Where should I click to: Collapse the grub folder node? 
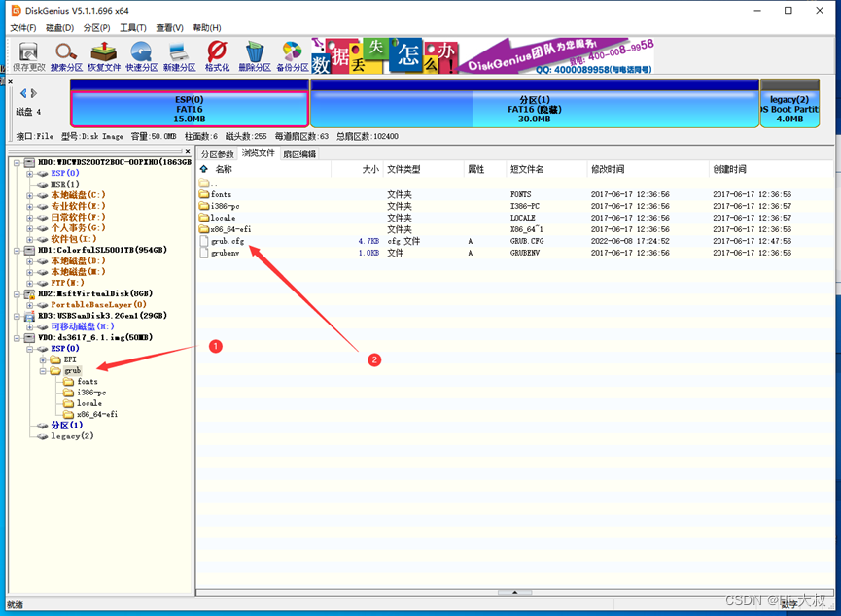coord(43,370)
